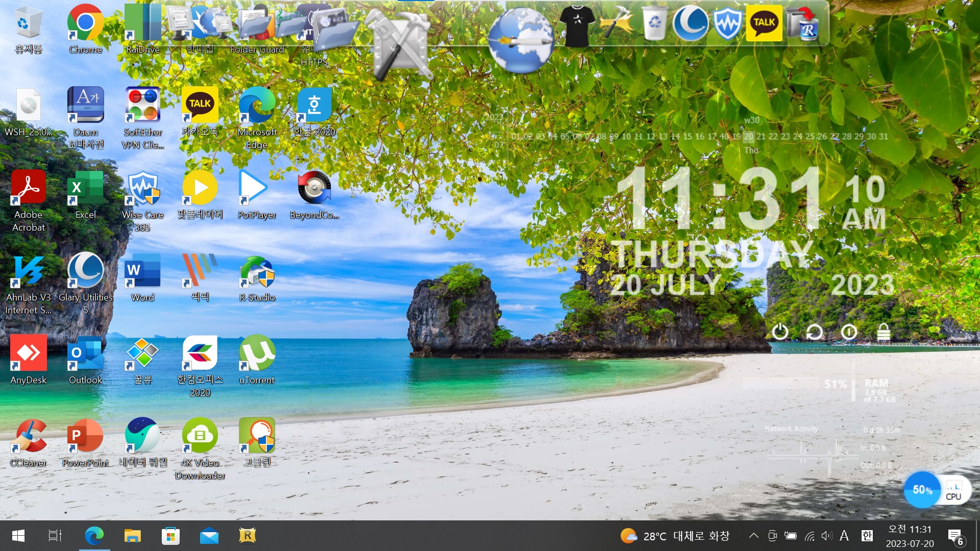Image resolution: width=980 pixels, height=551 pixels.
Task: Open the volume control in tray
Action: coord(827,536)
